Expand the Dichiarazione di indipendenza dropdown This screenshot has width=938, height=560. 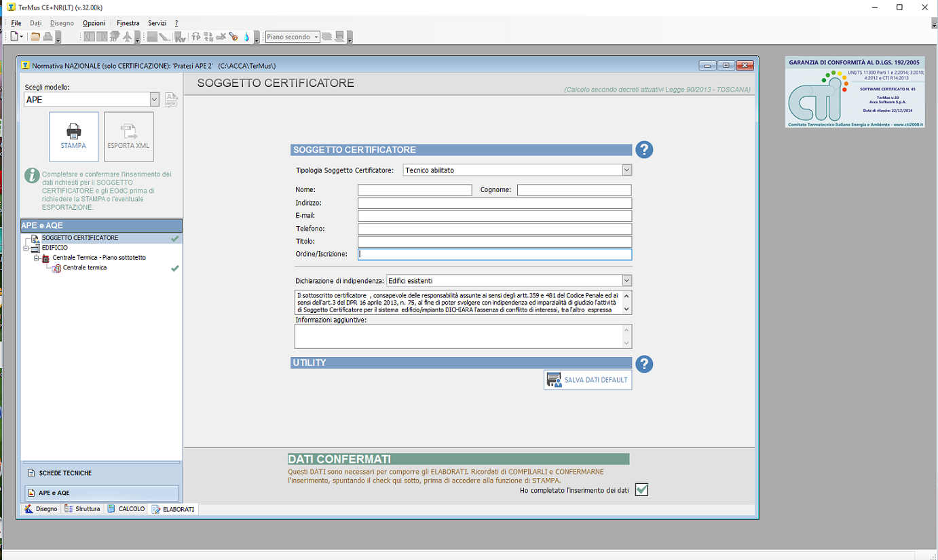(626, 280)
